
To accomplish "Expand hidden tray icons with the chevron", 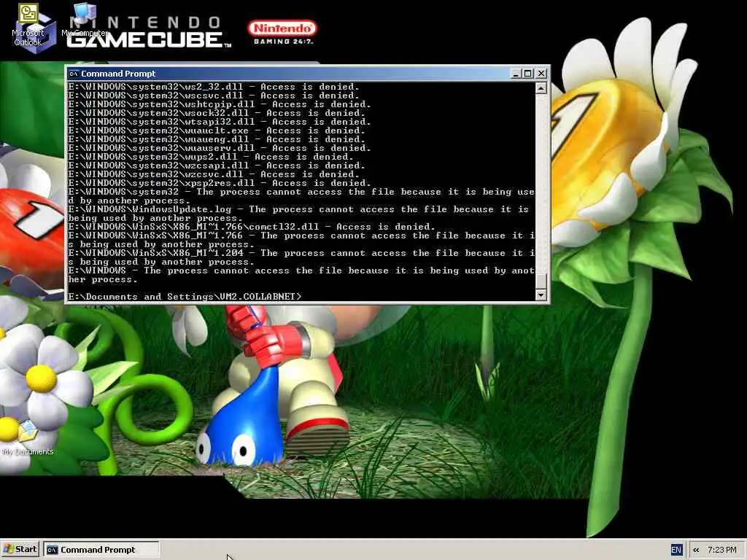I will 696,550.
